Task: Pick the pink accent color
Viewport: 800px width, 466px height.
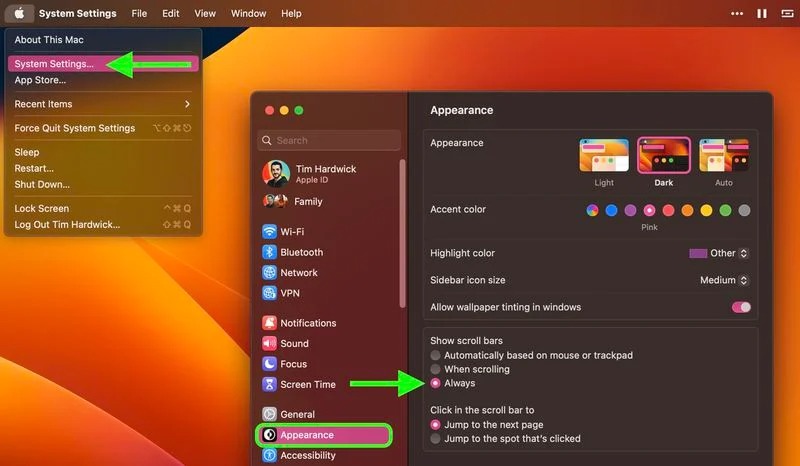Action: pyautogui.click(x=649, y=210)
